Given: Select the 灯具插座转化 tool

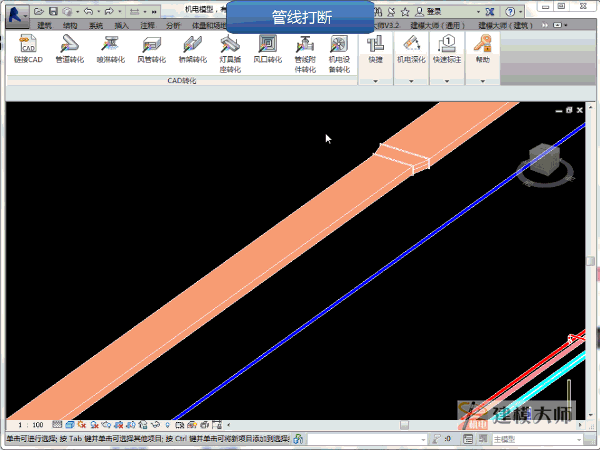Looking at the screenshot, I should coord(230,54).
